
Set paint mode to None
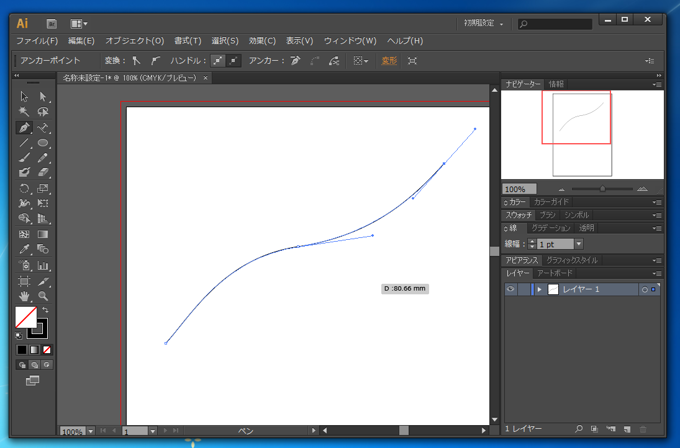[x=47, y=350]
